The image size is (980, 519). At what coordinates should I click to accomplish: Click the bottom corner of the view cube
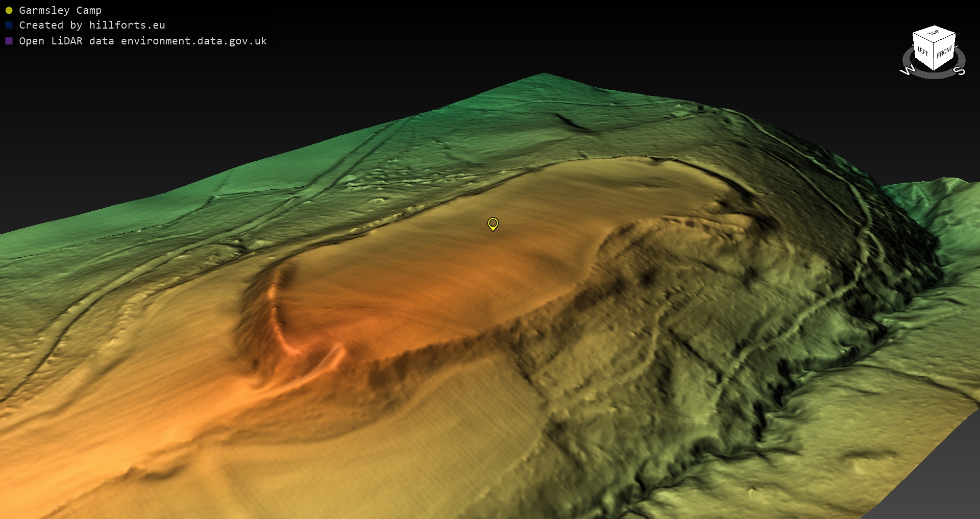tap(934, 70)
